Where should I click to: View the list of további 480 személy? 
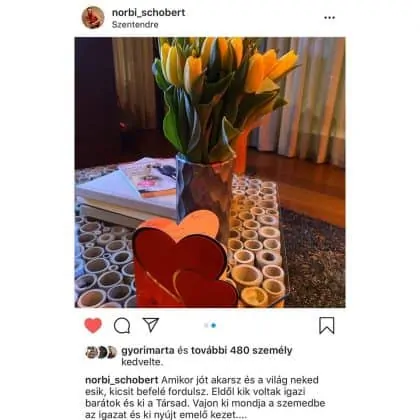tap(242, 350)
